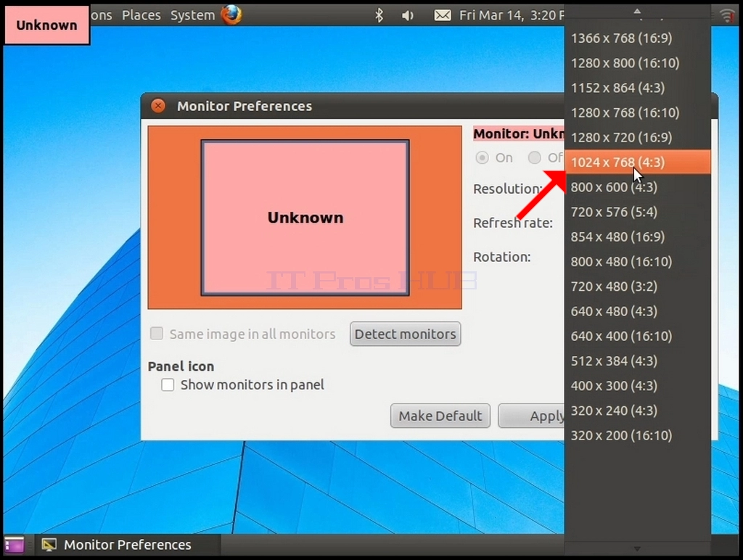Click the scroll-down arrow of resolution list
This screenshot has width=743, height=560.
pos(637,548)
